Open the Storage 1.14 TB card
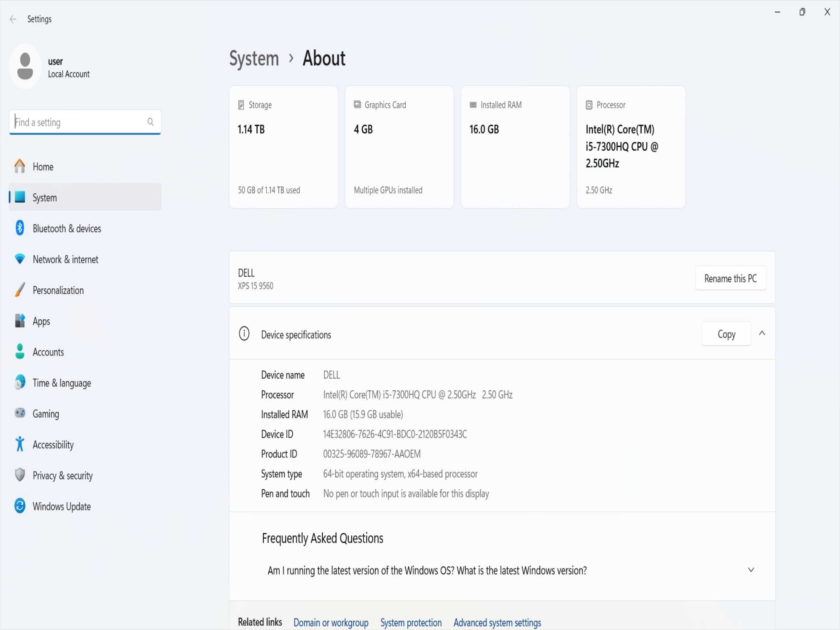Viewport: 840px width, 630px height. [x=283, y=147]
